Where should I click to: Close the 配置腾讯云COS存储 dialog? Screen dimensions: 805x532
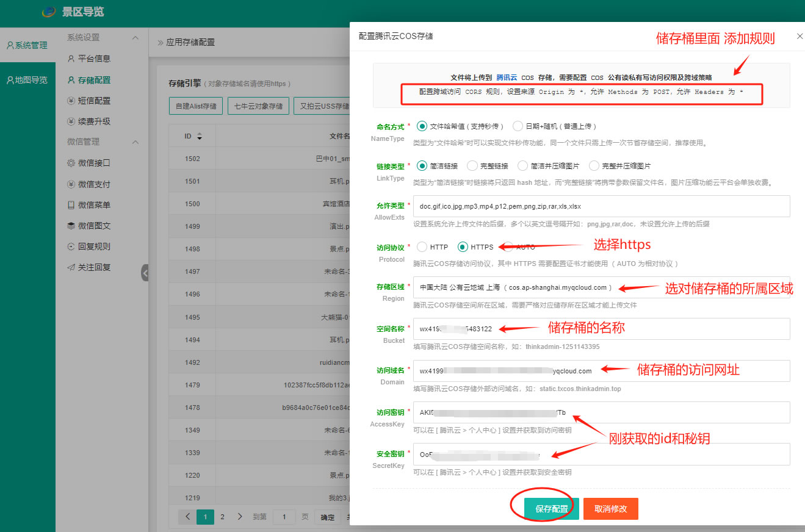(800, 37)
